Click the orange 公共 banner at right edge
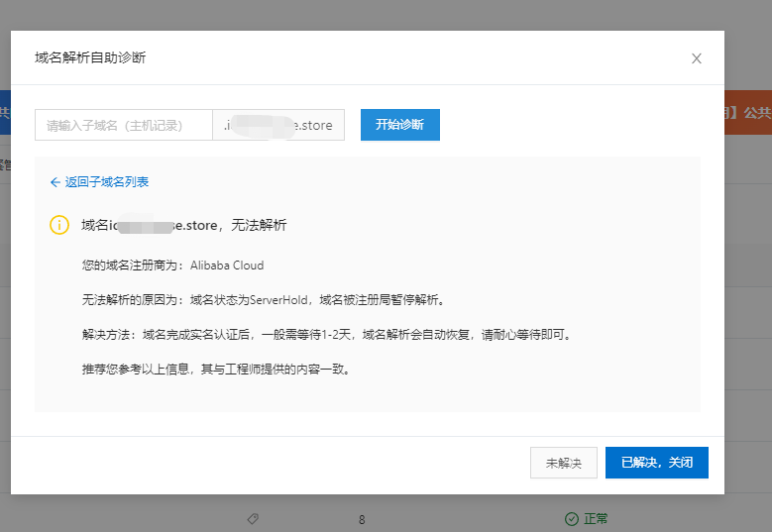 747,113
